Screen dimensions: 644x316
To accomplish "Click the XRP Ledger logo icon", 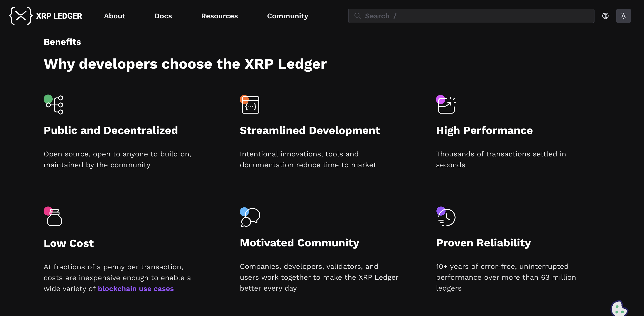I will click(x=21, y=16).
